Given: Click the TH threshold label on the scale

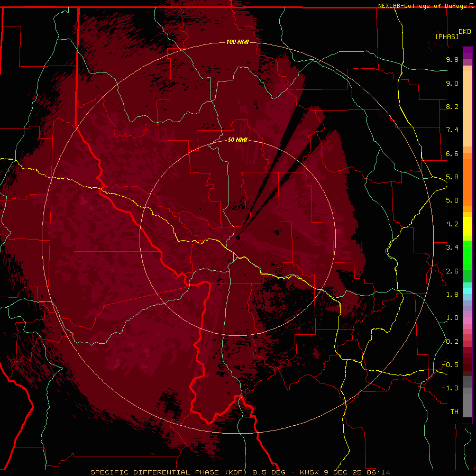Looking at the screenshot, I should coord(454,412).
